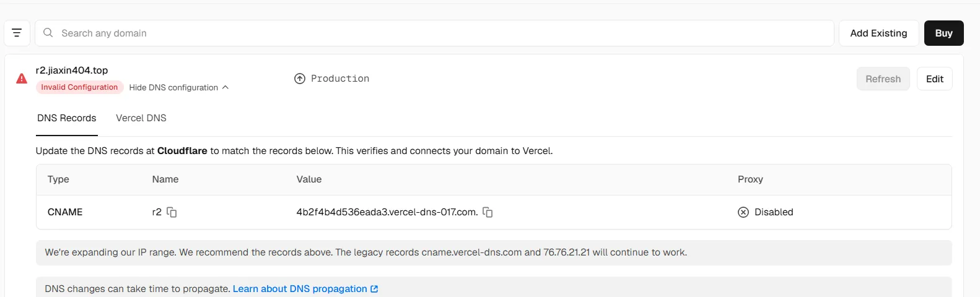Click the Refresh button
980x297 pixels.
click(x=883, y=79)
